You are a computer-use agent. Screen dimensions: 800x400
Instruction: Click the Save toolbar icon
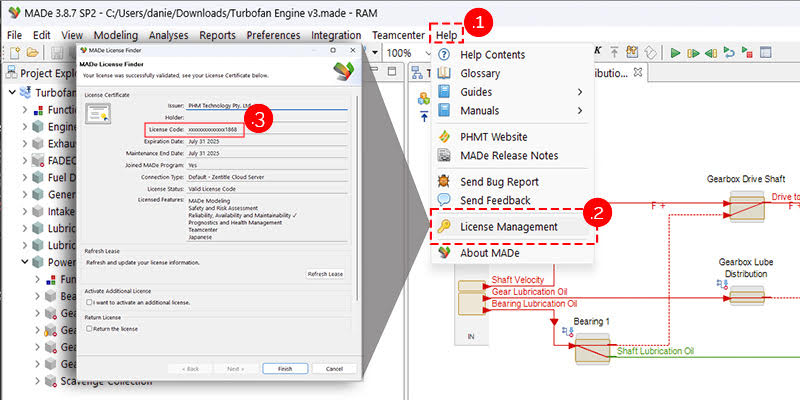coord(57,52)
